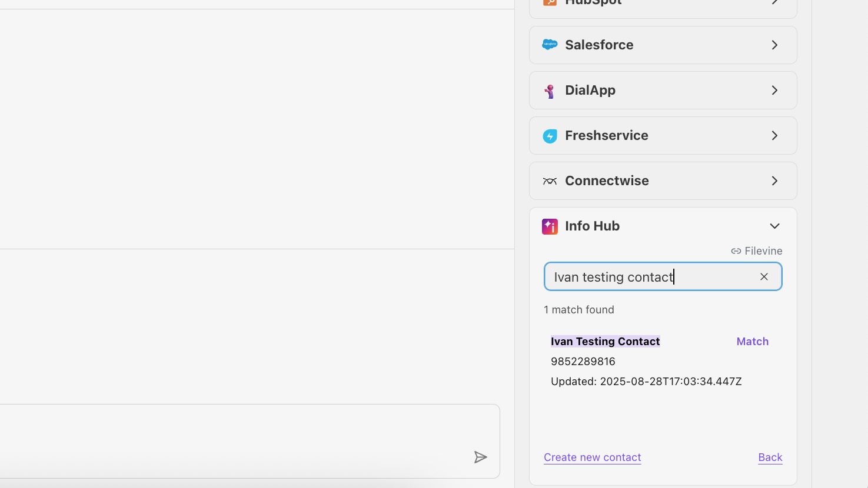Expand the Connectwise panel chevron
Viewport: 868px width, 488px height.
(x=774, y=181)
